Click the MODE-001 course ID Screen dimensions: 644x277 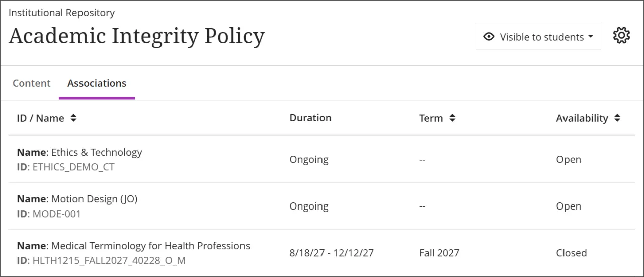(56, 214)
